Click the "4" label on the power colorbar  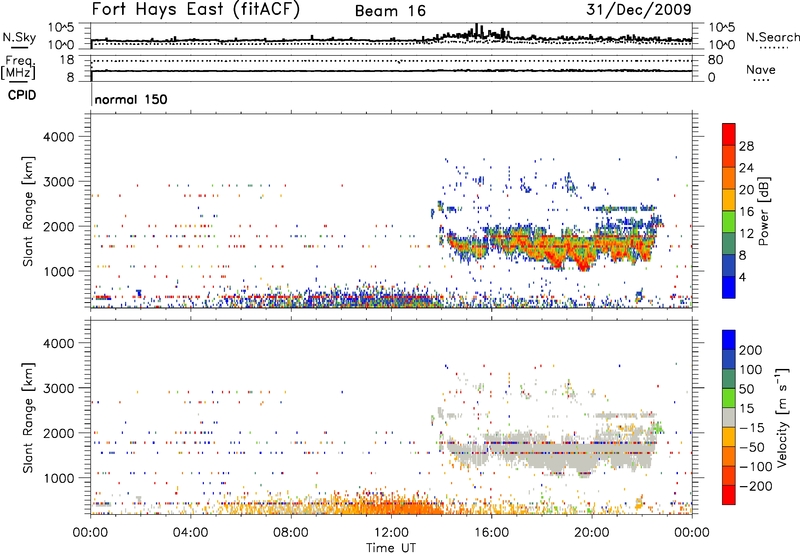(742, 277)
